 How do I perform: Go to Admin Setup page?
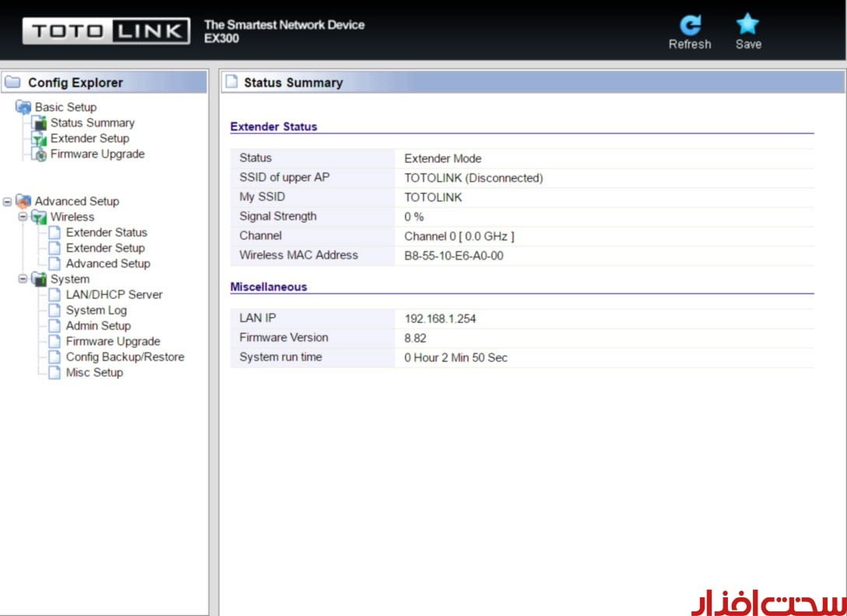click(98, 326)
